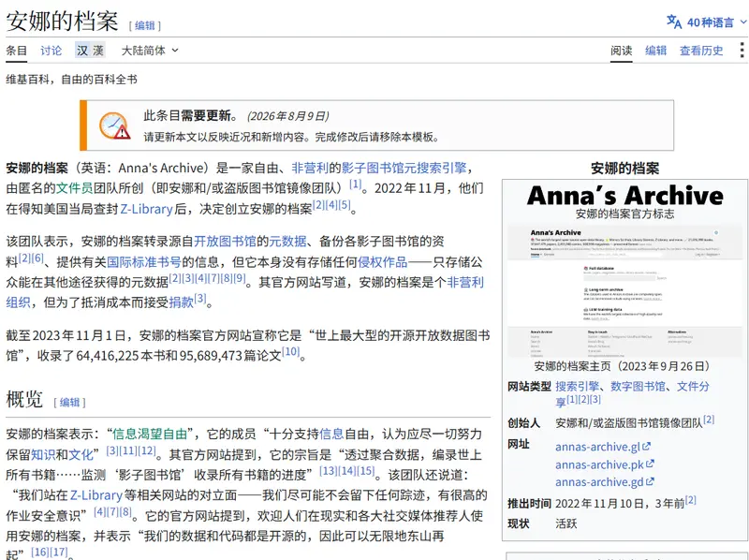Switch to the 讨论 tab
The image size is (749, 560).
(x=51, y=51)
